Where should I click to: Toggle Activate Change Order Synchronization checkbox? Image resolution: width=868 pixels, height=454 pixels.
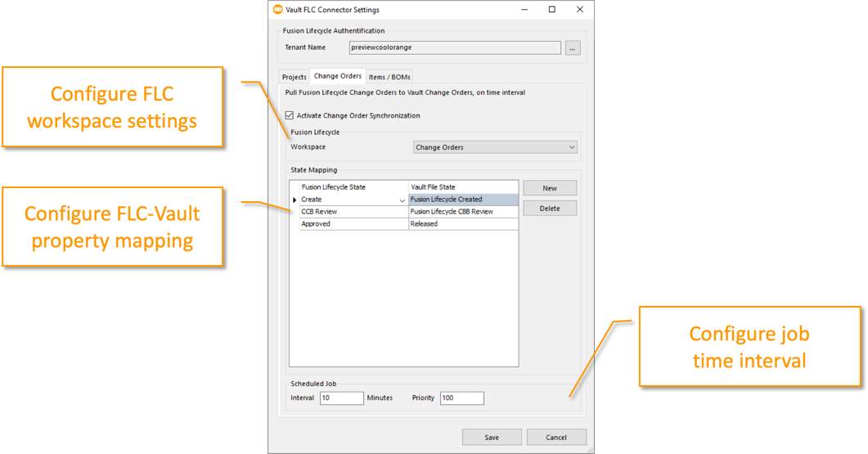click(x=290, y=115)
